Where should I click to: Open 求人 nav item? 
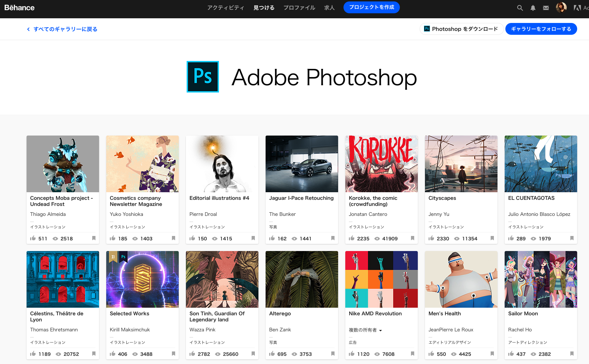(329, 8)
